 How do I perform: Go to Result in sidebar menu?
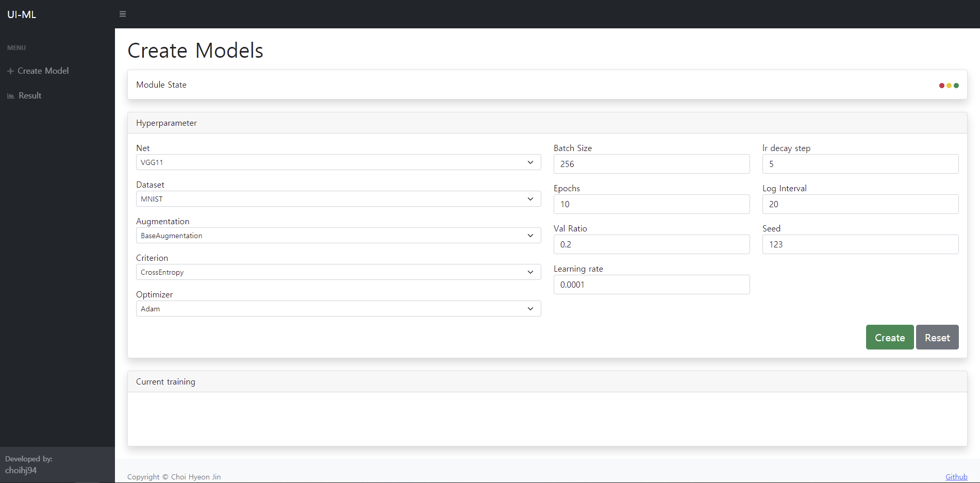click(30, 96)
